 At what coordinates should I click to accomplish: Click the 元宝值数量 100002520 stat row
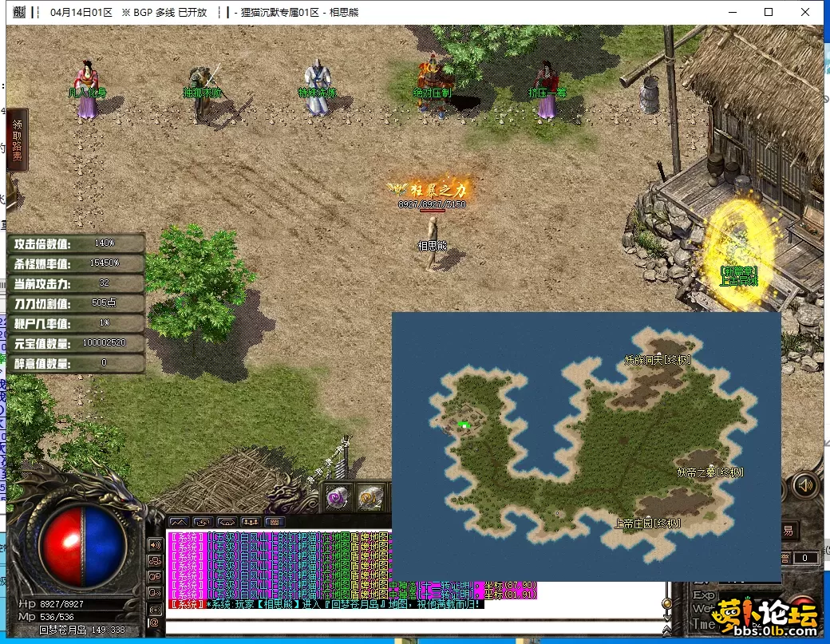pyautogui.click(x=77, y=343)
